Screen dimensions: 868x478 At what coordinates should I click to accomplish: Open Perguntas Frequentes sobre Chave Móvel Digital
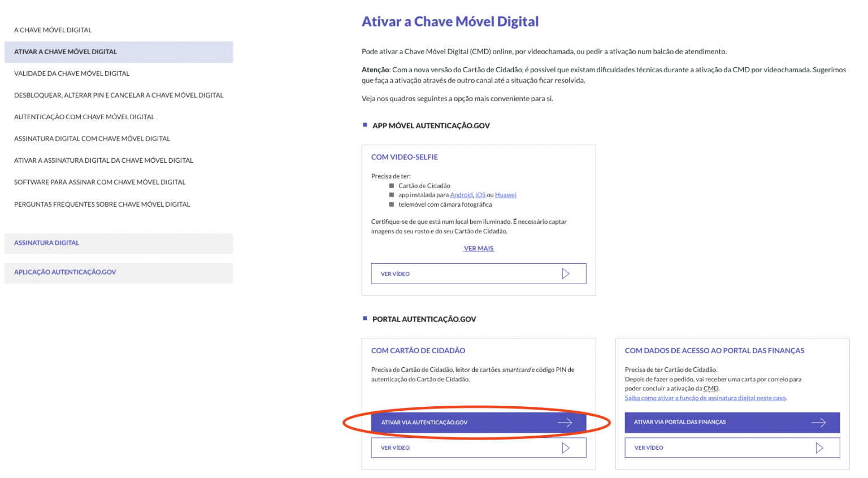(102, 204)
